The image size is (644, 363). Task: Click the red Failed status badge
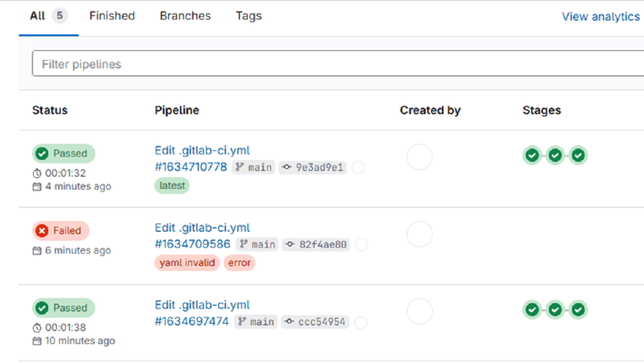pyautogui.click(x=61, y=231)
